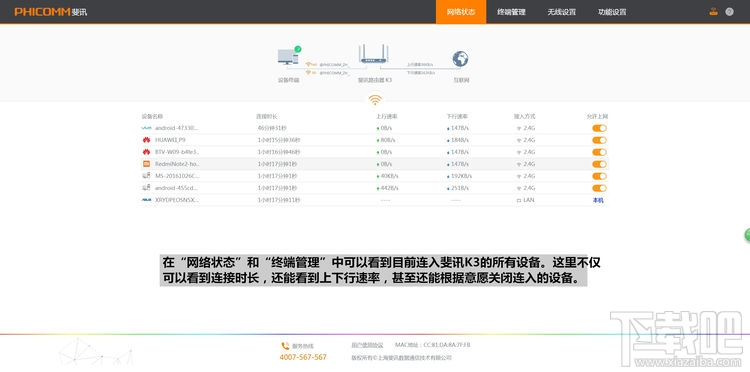Click the LAN connection icon in last row

tap(518, 200)
